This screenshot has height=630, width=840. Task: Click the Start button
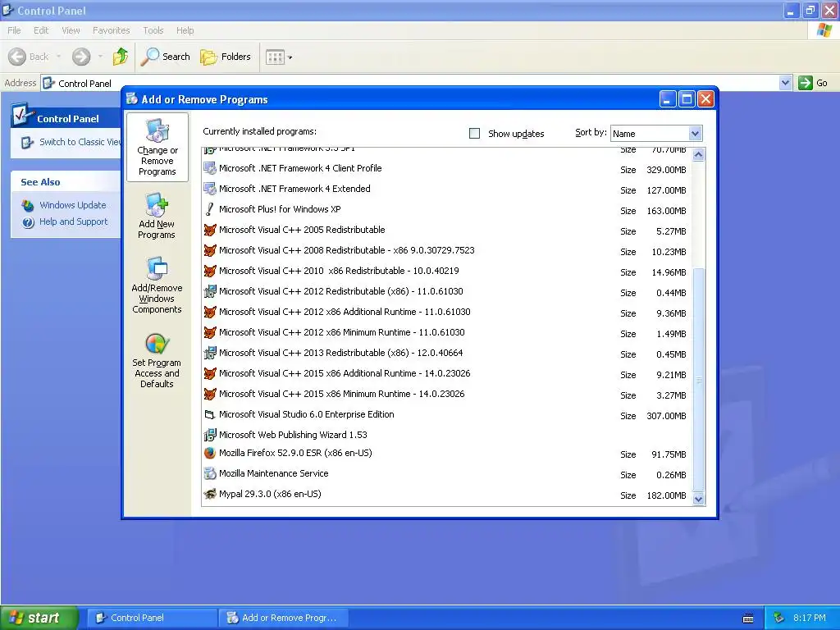pyautogui.click(x=39, y=618)
